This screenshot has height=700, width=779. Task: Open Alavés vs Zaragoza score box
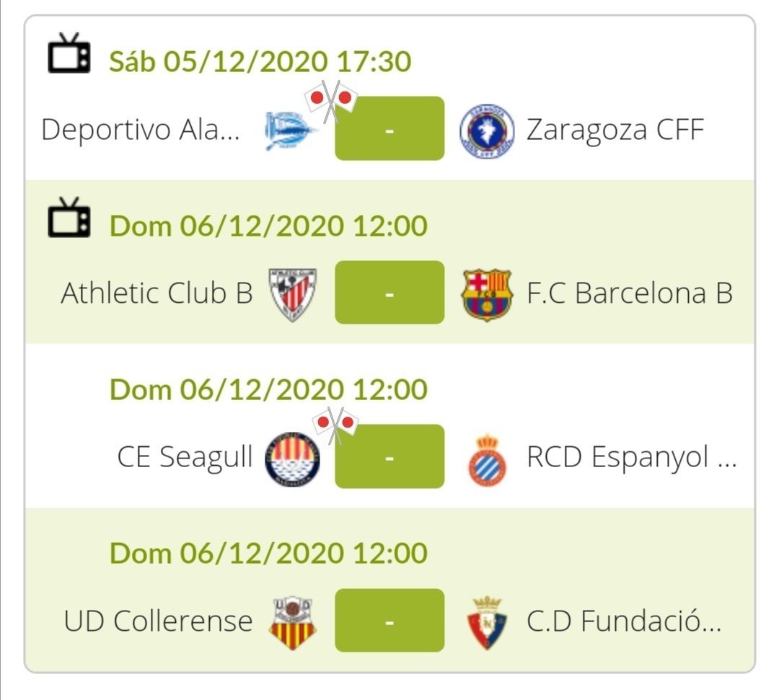(x=389, y=128)
